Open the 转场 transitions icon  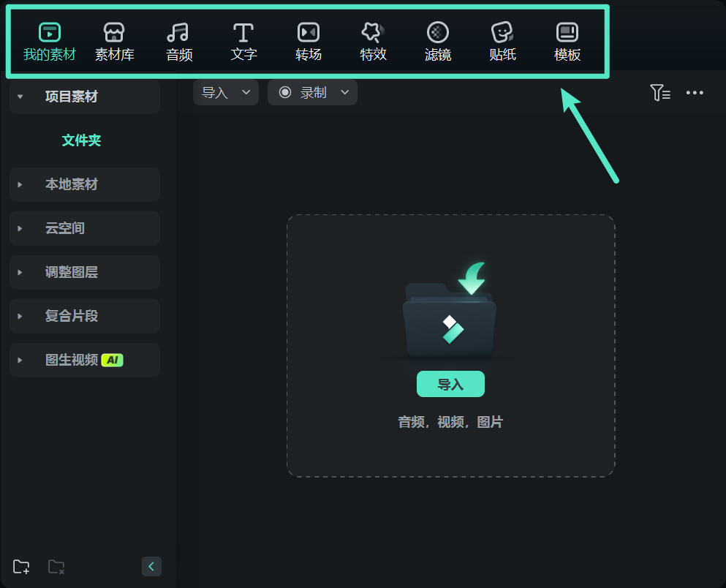click(309, 32)
